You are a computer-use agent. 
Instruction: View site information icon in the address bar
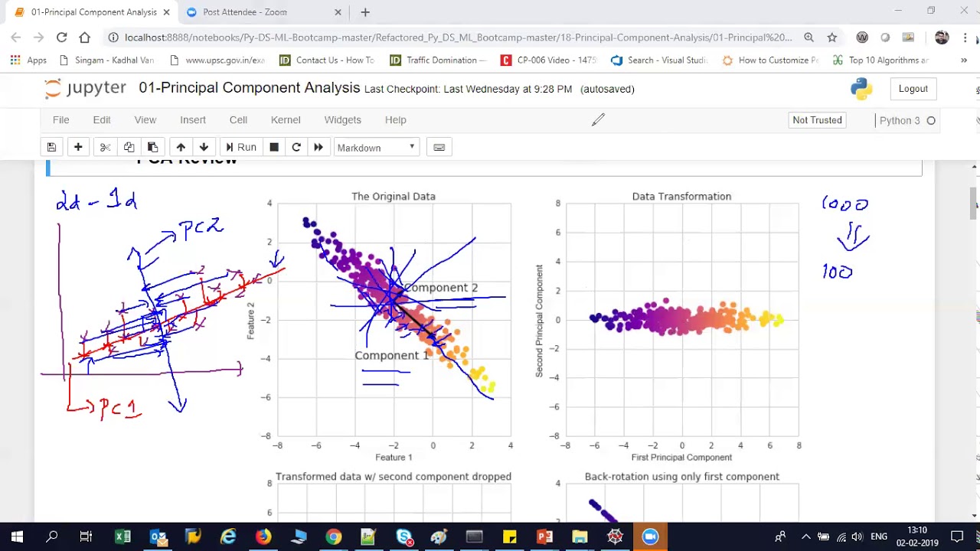113,37
